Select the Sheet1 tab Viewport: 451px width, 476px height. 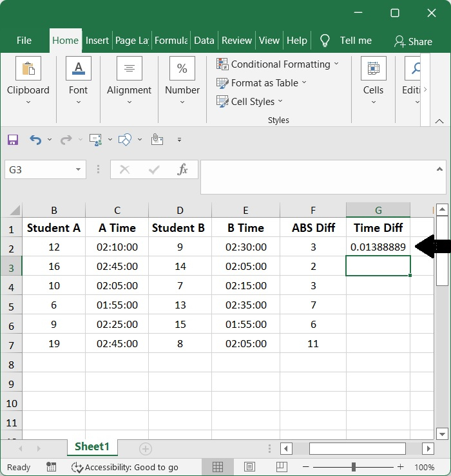coord(92,447)
